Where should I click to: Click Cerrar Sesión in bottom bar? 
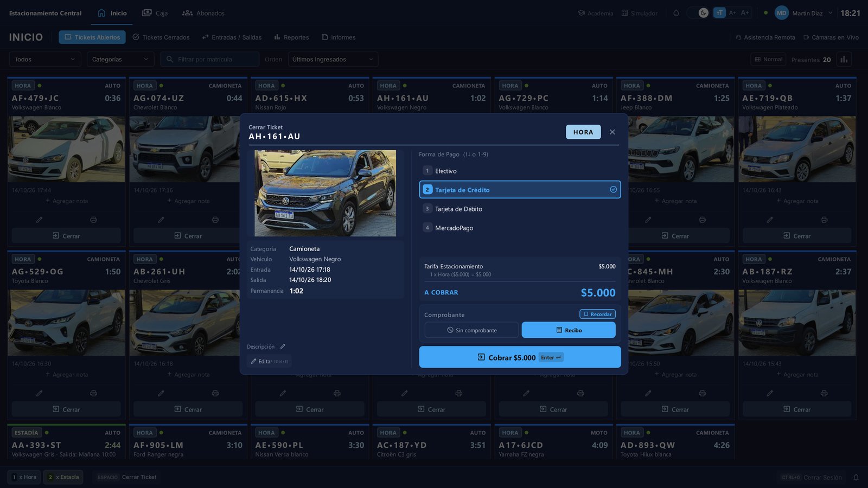point(812,477)
